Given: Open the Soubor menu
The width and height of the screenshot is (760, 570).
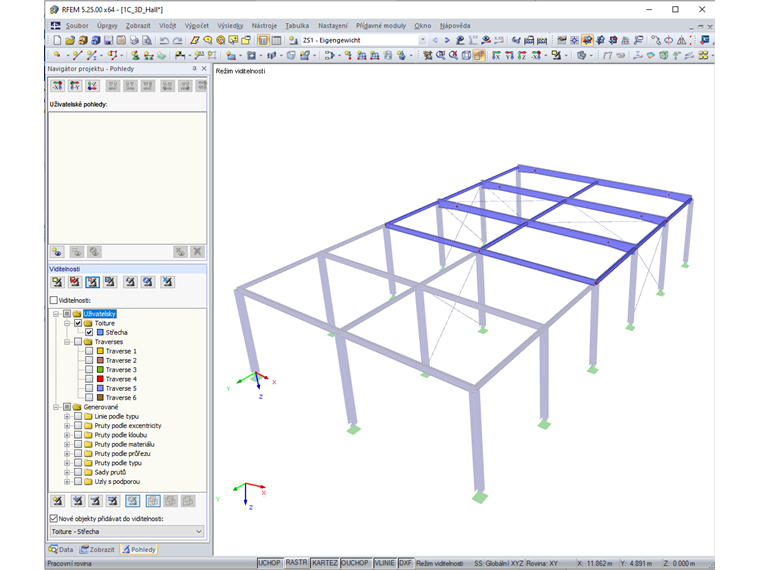Looking at the screenshot, I should [x=77, y=26].
